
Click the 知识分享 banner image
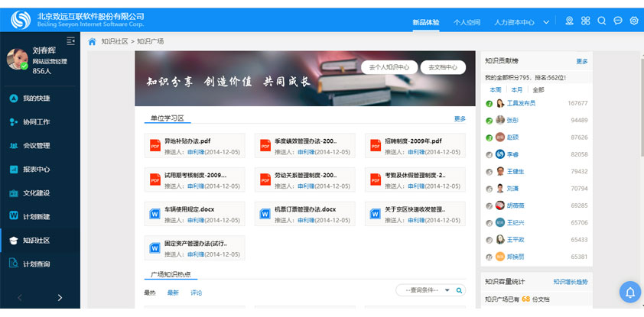coord(305,79)
